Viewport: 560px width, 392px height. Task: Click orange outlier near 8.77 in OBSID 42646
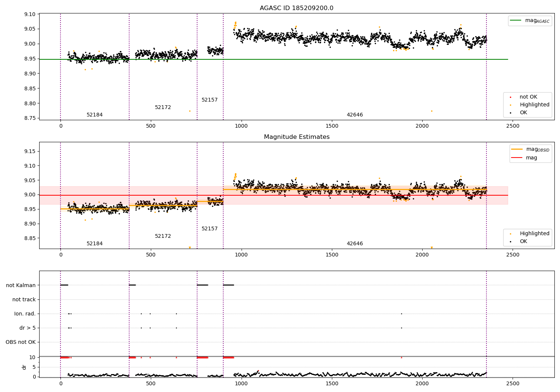(x=432, y=111)
